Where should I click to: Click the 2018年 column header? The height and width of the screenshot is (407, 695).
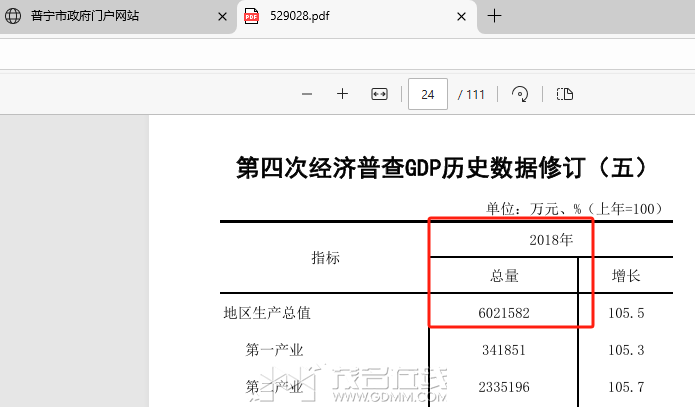pyautogui.click(x=551, y=240)
